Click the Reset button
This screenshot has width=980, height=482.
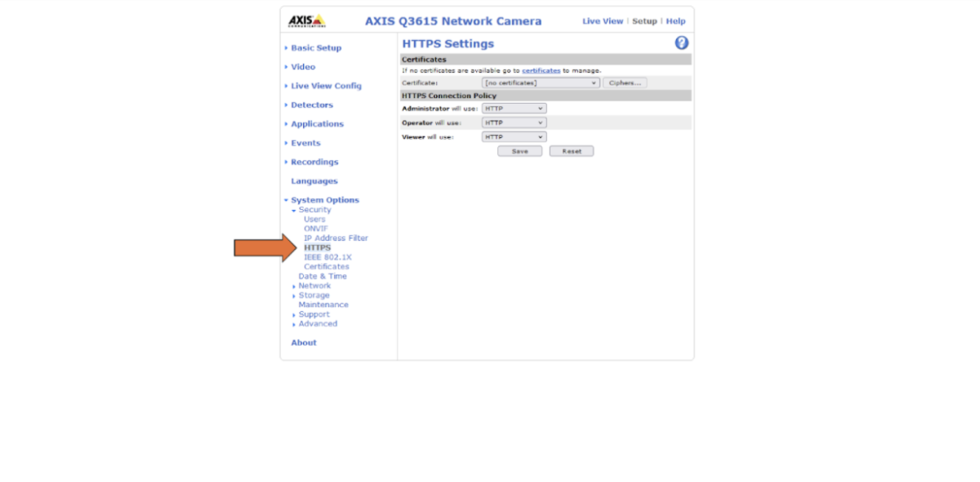[571, 151]
